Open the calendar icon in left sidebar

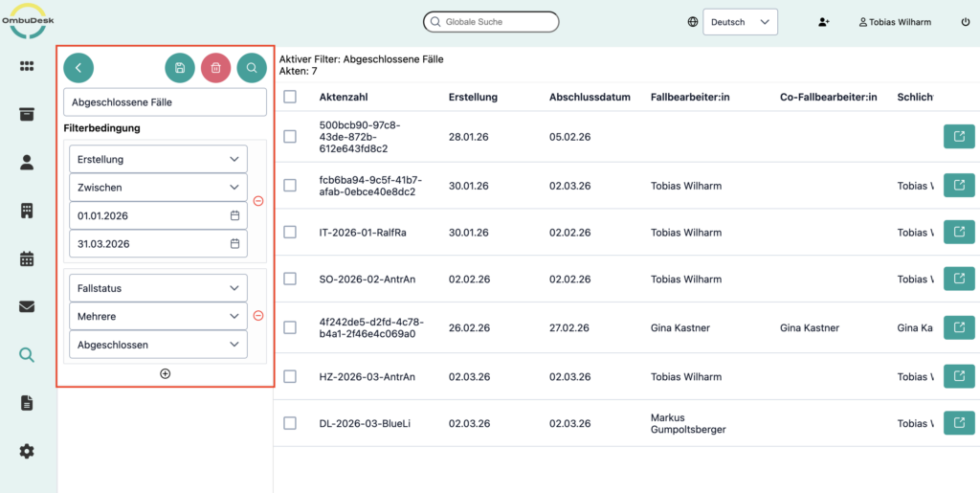(x=27, y=258)
